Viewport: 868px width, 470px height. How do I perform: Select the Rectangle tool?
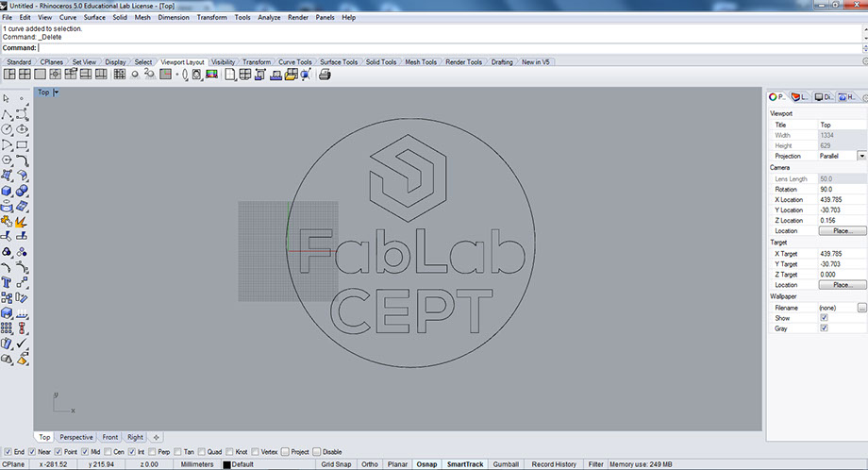pyautogui.click(x=22, y=145)
